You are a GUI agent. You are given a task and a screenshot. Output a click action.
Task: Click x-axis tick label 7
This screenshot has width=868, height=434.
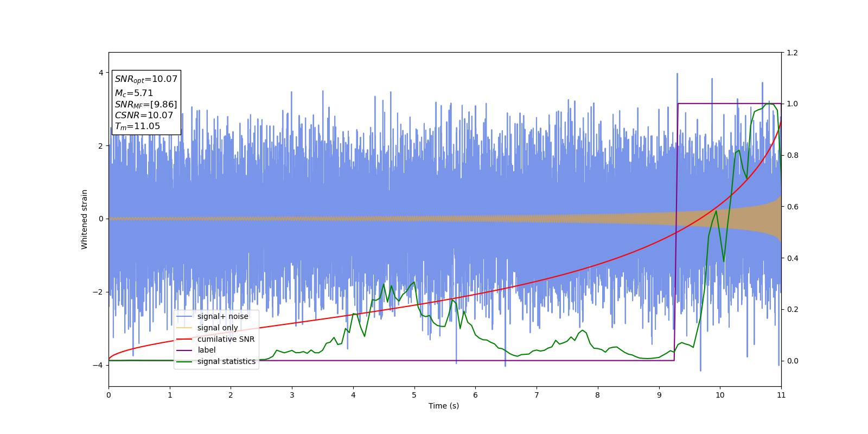click(x=537, y=395)
